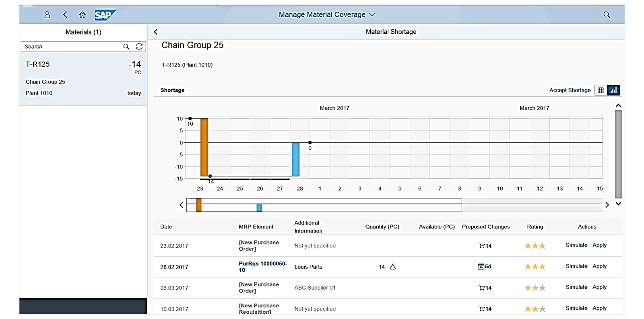Open the Home icon
Screen dimensions: 644x319
[83, 15]
